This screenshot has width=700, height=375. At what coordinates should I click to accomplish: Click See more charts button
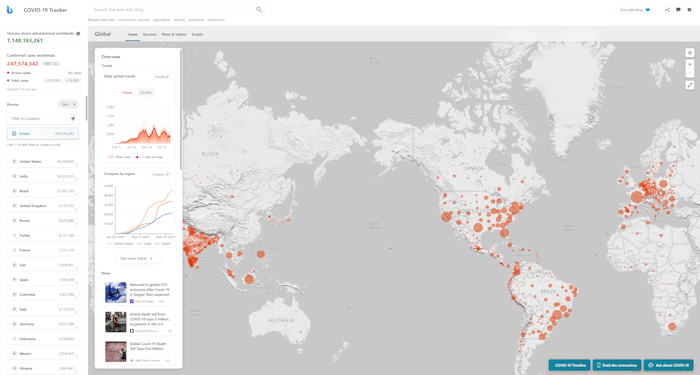[x=138, y=258]
